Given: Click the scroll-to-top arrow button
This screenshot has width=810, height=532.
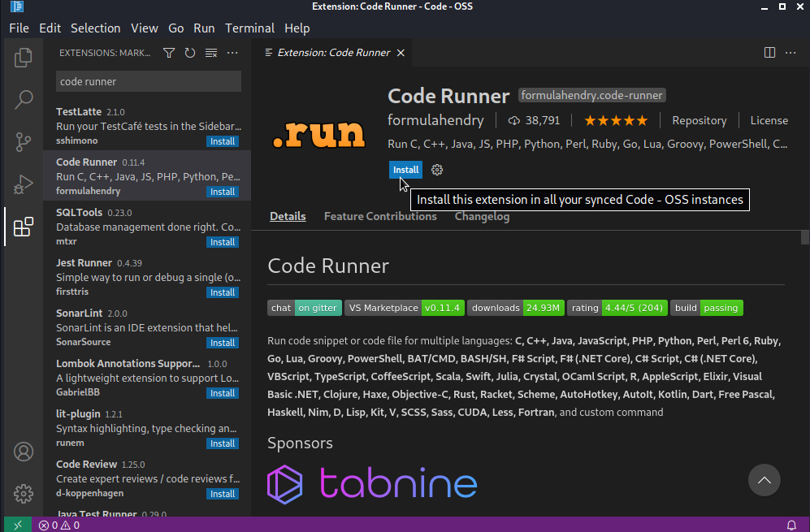Looking at the screenshot, I should tap(764, 480).
